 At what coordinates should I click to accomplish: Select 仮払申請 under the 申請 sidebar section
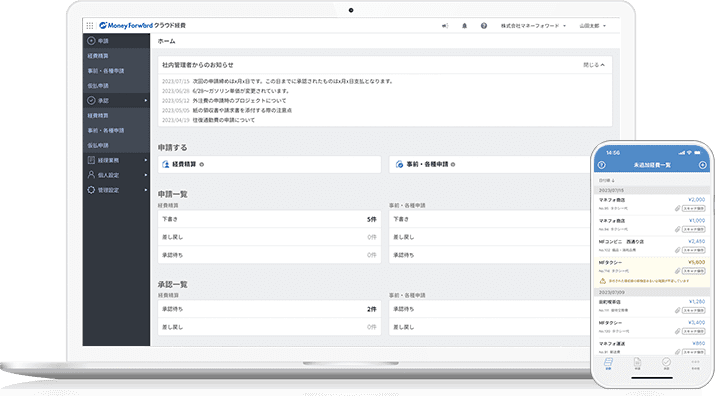tap(116, 85)
